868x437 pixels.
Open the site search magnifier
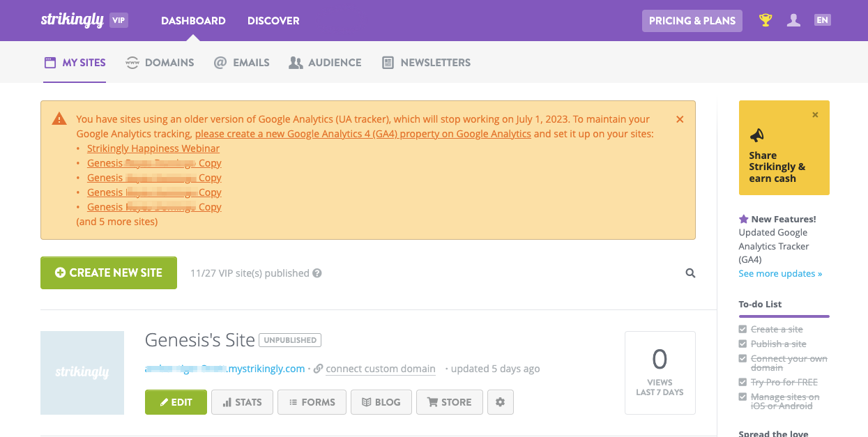[x=690, y=273]
